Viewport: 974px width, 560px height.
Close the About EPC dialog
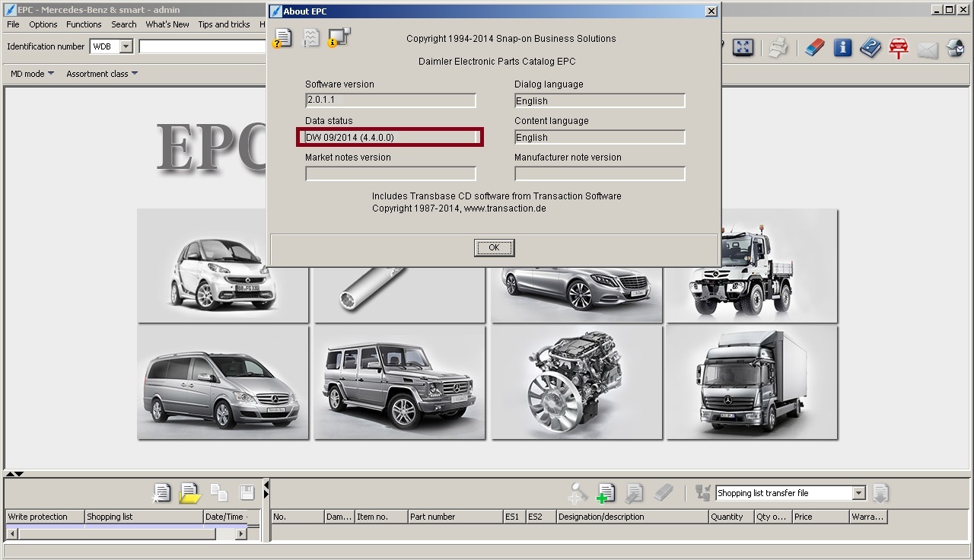click(x=711, y=11)
